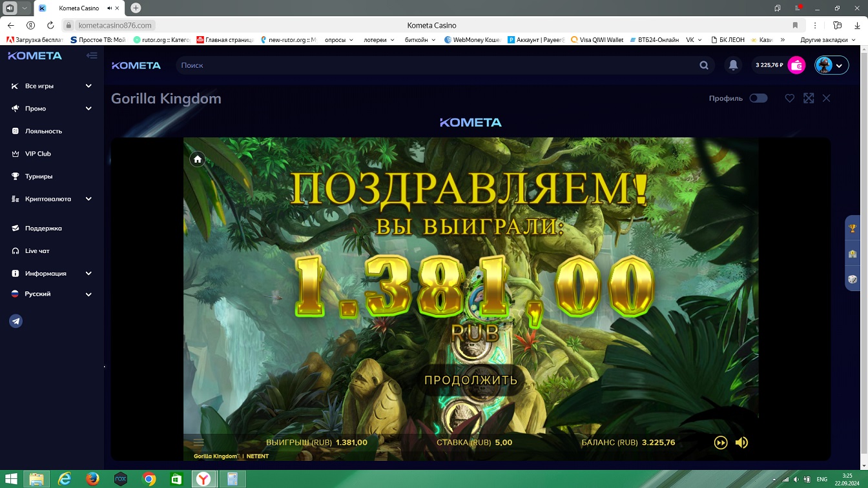This screenshot has height=488, width=868.
Task: Collapse the left sidebar menu icon
Action: [92, 56]
